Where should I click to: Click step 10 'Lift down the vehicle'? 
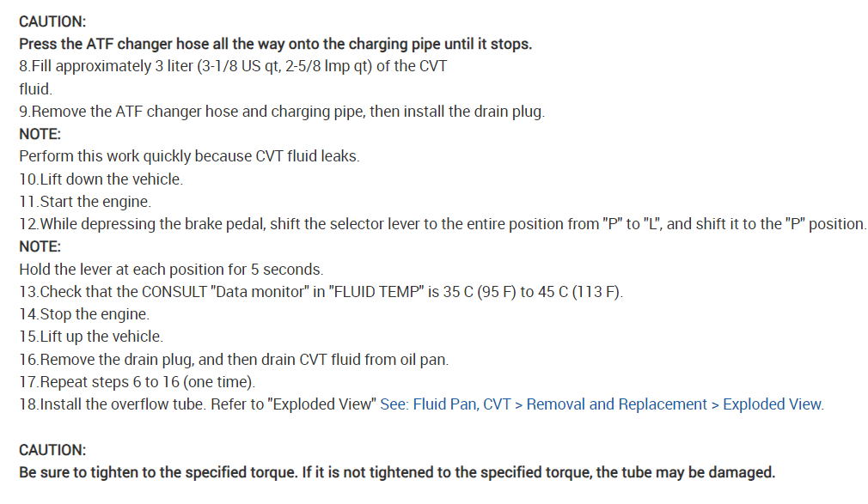click(x=101, y=179)
